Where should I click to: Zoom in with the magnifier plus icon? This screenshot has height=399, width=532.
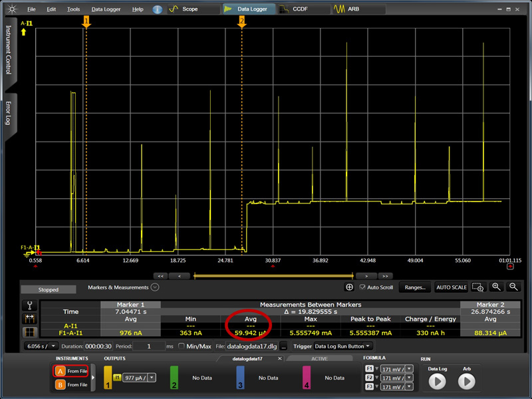(x=496, y=287)
